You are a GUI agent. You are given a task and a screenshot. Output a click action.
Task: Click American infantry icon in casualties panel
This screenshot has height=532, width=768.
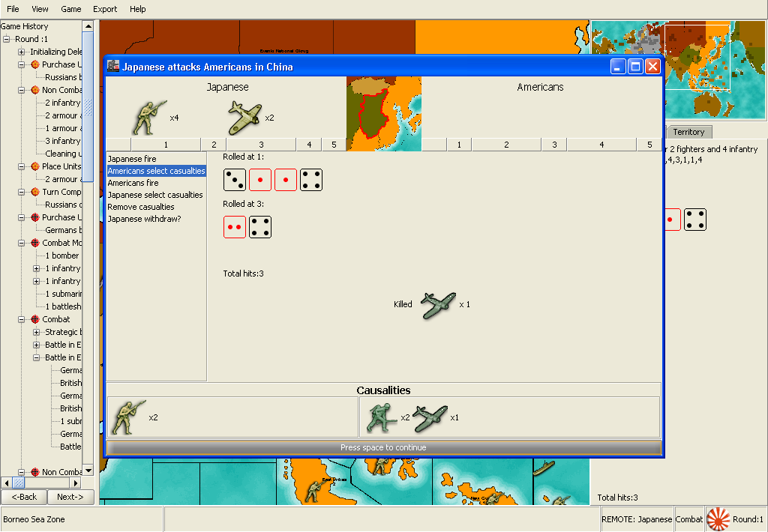point(382,417)
